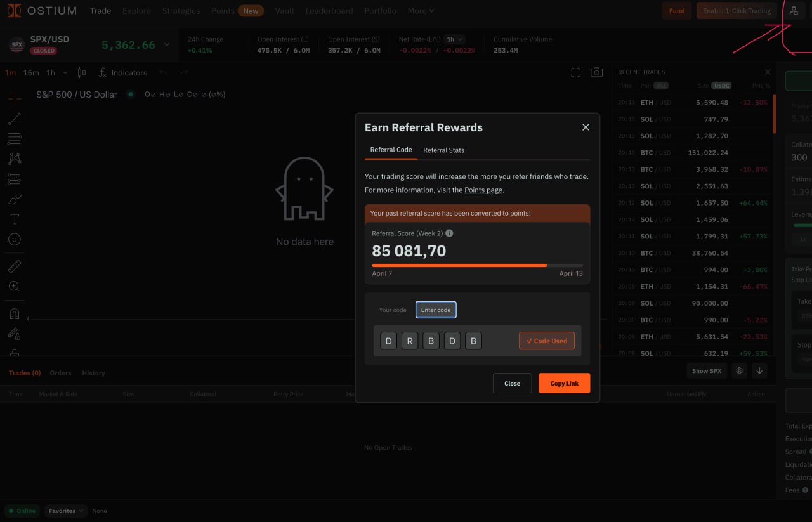Redo the last chart action
The image size is (812, 522).
(184, 73)
